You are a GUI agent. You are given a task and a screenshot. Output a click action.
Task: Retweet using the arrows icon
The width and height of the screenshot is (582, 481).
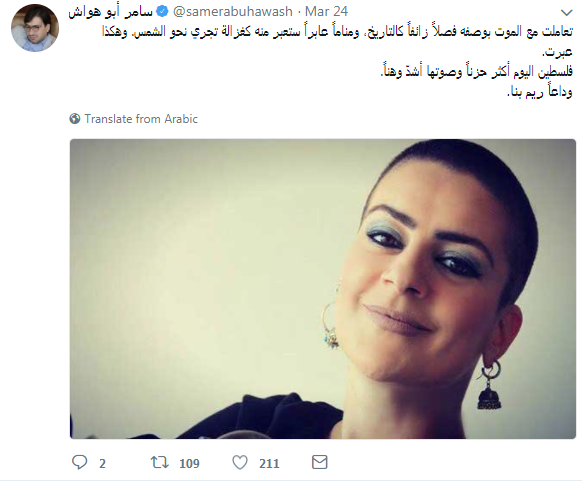coord(160,462)
